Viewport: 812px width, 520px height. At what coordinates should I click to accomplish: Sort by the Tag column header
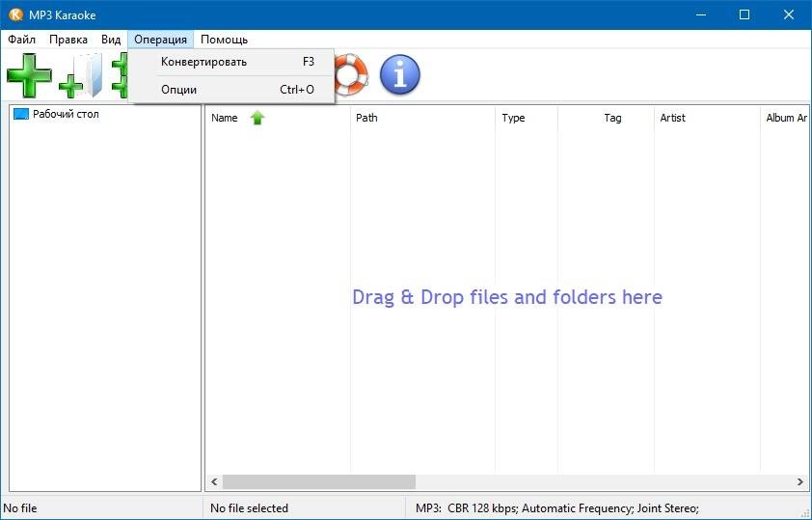point(606,118)
